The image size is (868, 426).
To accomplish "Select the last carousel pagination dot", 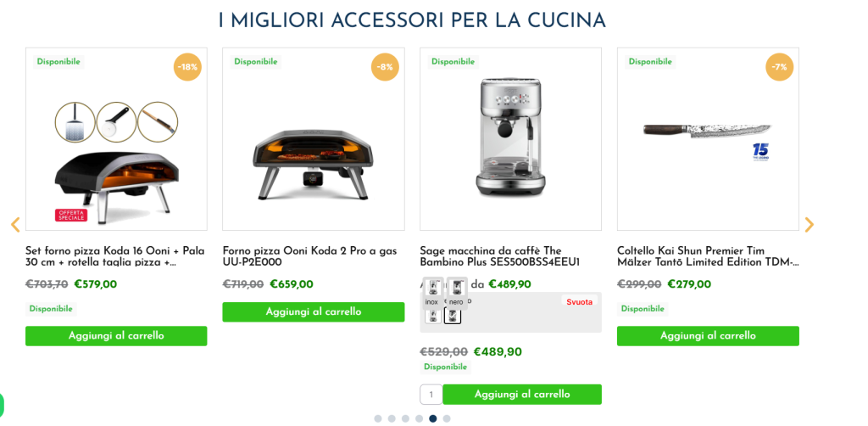I will coord(447,418).
